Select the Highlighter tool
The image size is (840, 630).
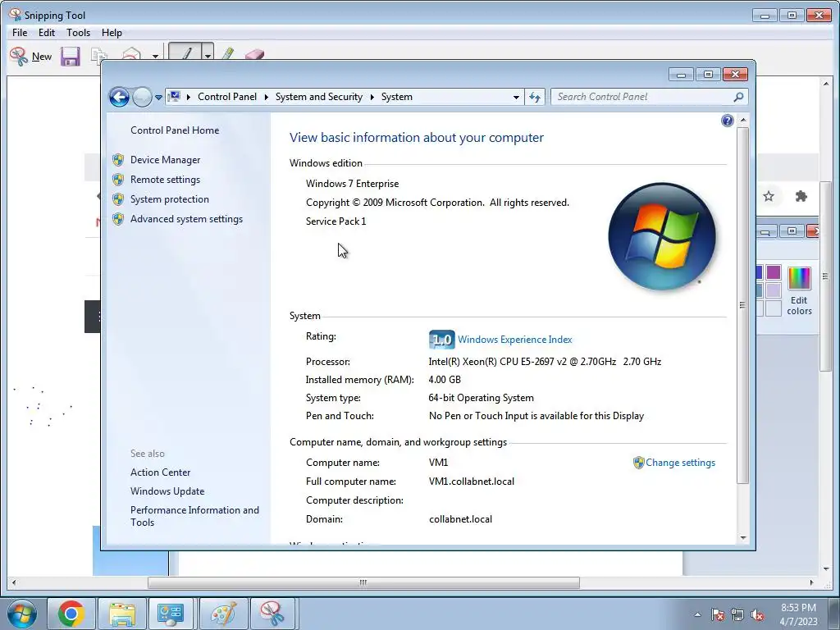click(228, 53)
